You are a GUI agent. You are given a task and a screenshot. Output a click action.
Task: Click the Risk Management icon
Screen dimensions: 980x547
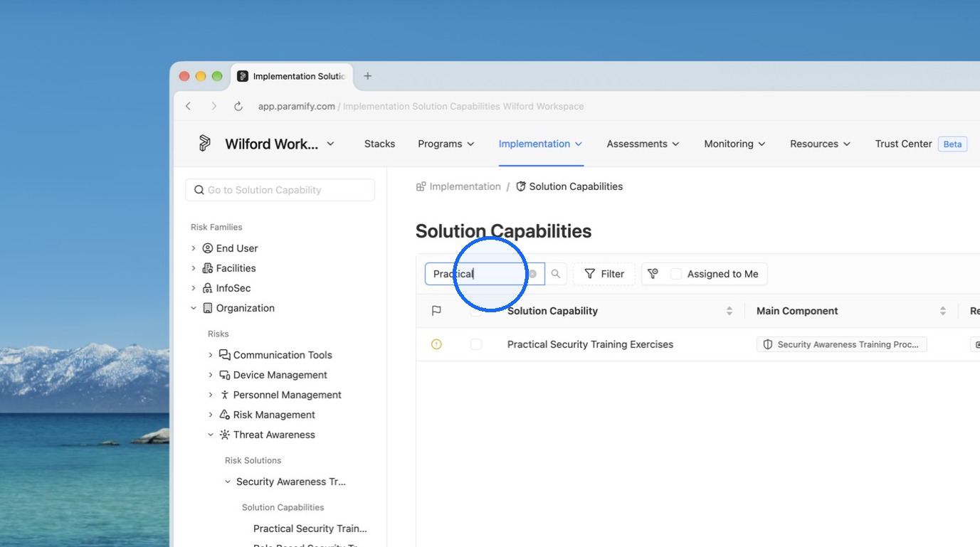tap(225, 415)
